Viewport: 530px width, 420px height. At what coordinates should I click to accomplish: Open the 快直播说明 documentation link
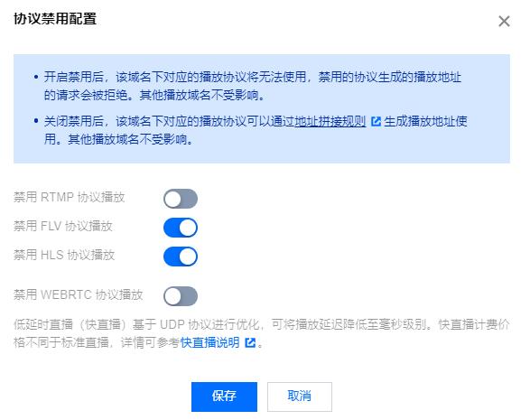click(x=209, y=343)
